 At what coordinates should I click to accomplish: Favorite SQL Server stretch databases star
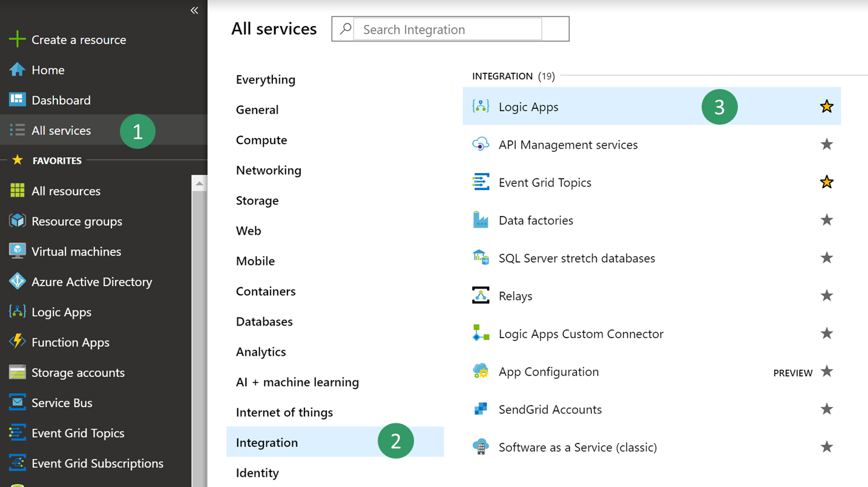pyautogui.click(x=827, y=258)
